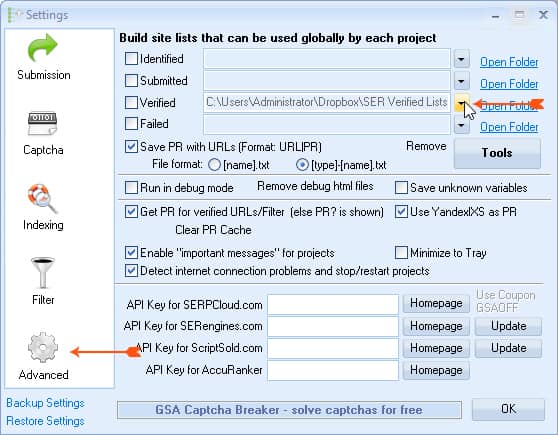Click the API Key for AccuRanker field

[x=333, y=370]
